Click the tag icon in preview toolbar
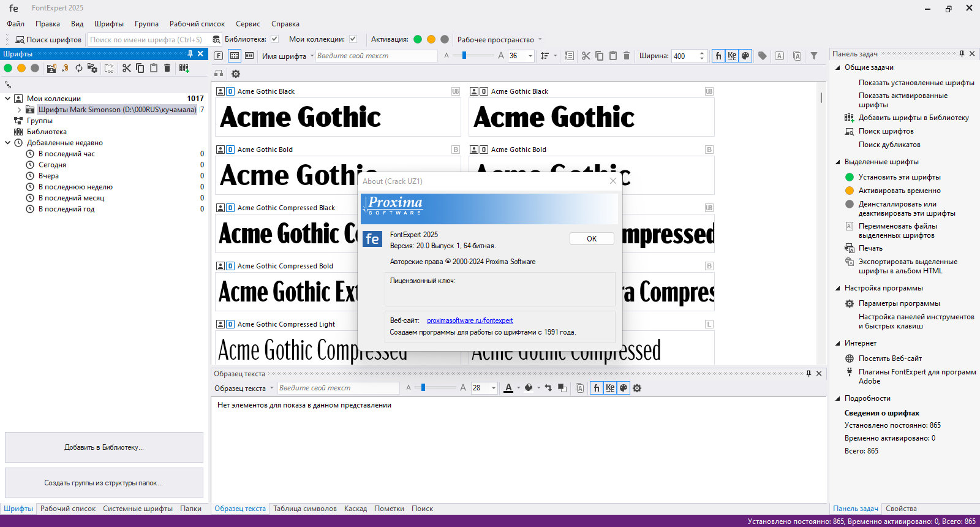The width and height of the screenshot is (980, 527). (762, 56)
